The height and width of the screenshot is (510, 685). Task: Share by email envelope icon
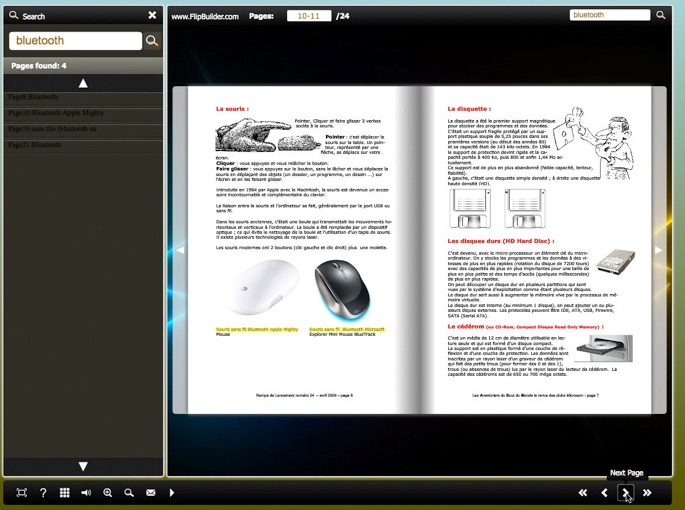151,493
